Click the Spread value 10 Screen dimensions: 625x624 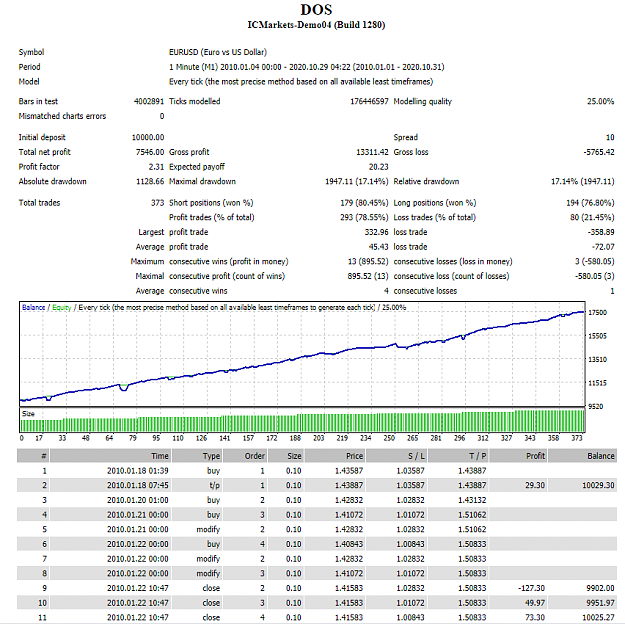(610, 137)
